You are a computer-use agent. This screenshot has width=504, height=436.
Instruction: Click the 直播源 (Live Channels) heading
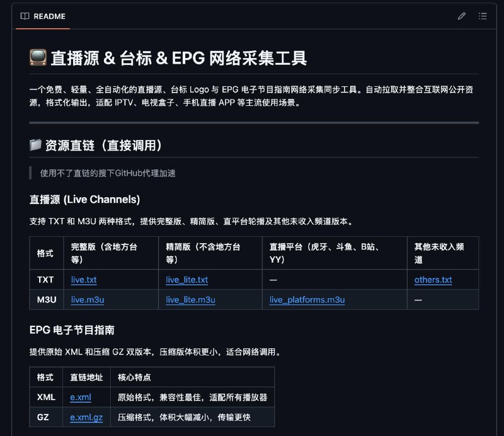(x=84, y=200)
